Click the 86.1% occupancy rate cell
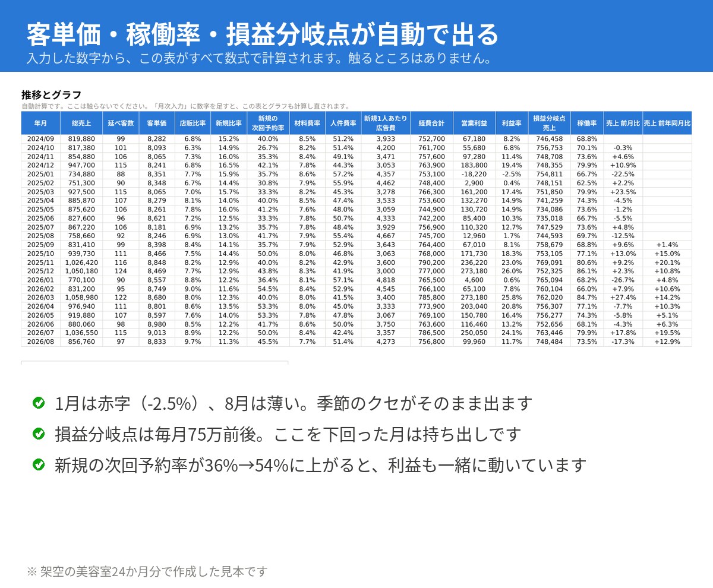 pyautogui.click(x=587, y=271)
